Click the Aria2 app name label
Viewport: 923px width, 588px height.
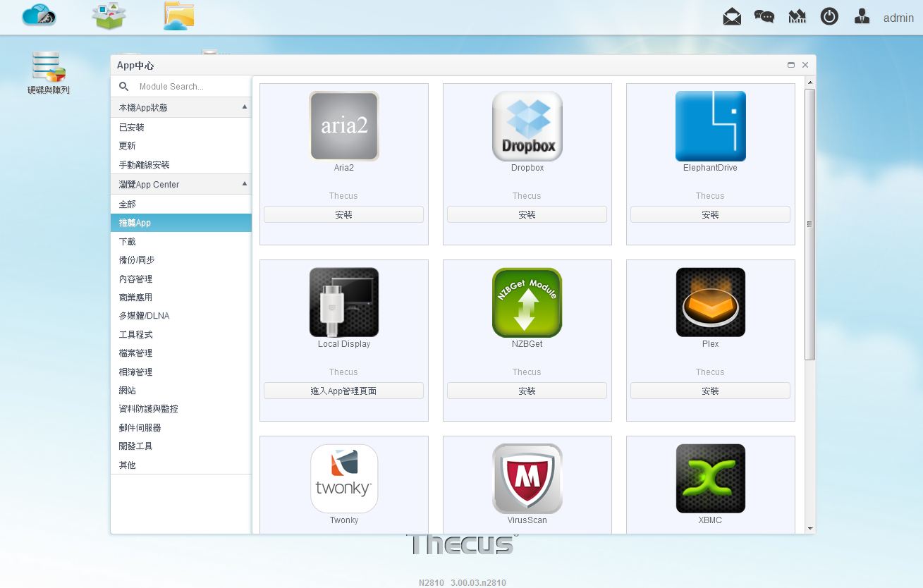[x=344, y=168]
